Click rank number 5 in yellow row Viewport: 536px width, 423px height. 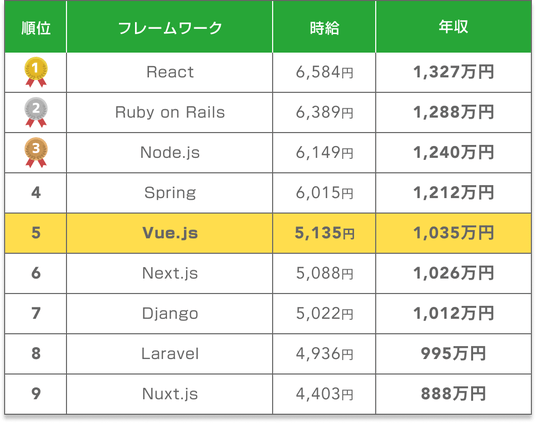(36, 233)
